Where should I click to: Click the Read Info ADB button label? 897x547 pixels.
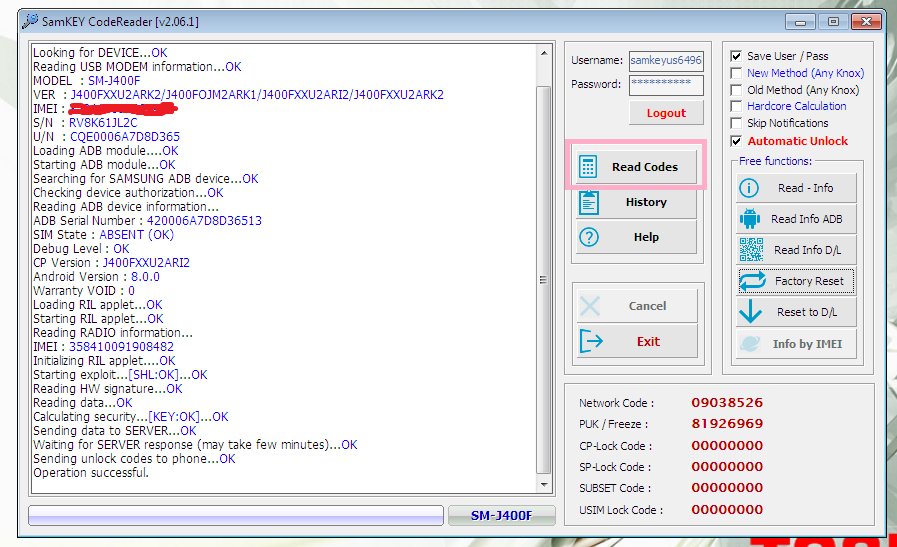tap(807, 219)
